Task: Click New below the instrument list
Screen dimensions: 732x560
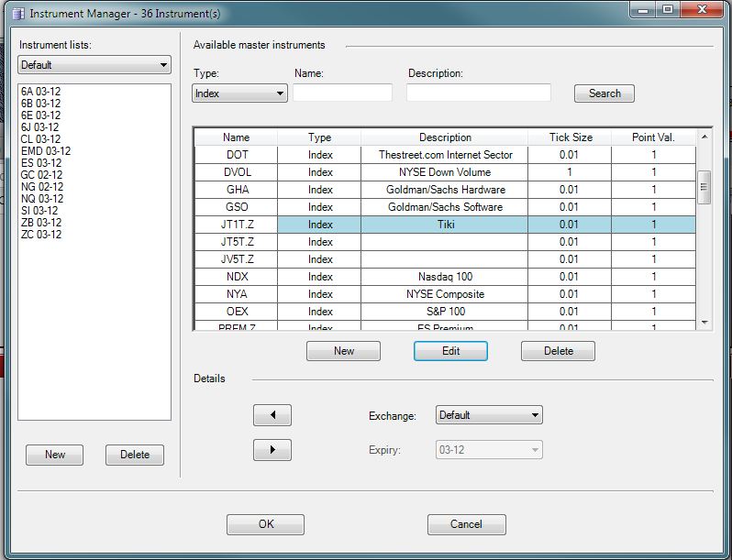Action: click(x=55, y=455)
